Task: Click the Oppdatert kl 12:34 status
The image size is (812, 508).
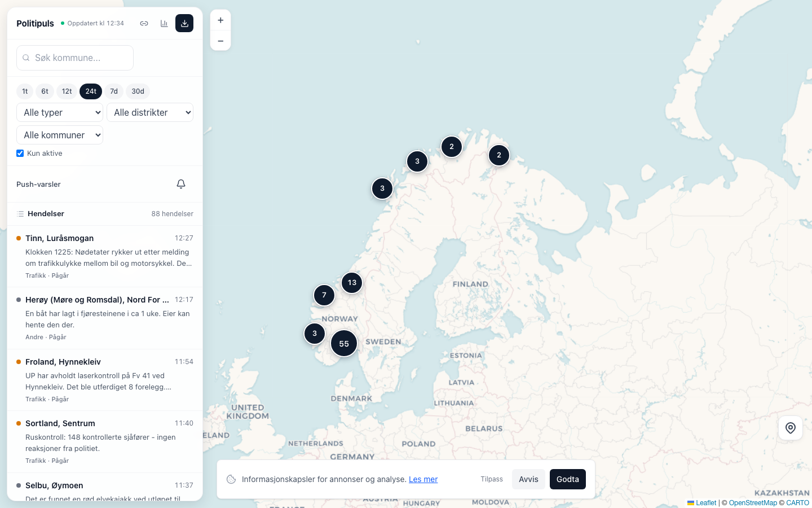Action: pos(92,23)
